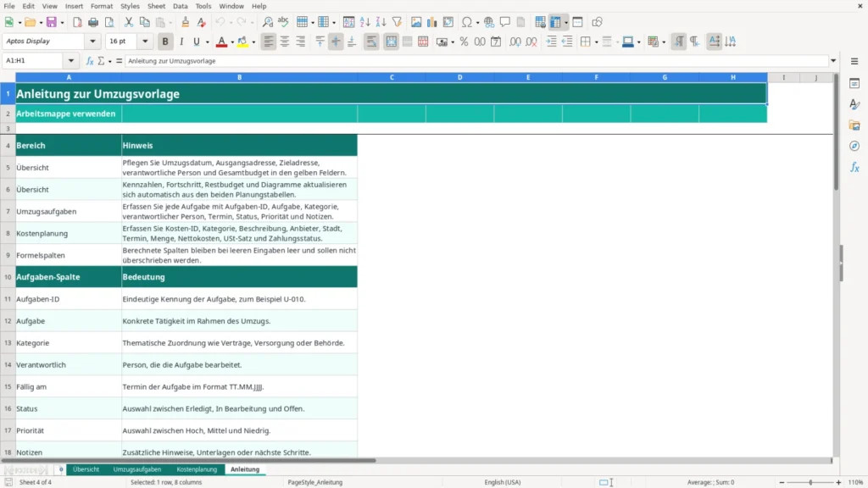The image size is (868, 488).
Task: Click Insert Image icon
Action: pyautogui.click(x=415, y=22)
